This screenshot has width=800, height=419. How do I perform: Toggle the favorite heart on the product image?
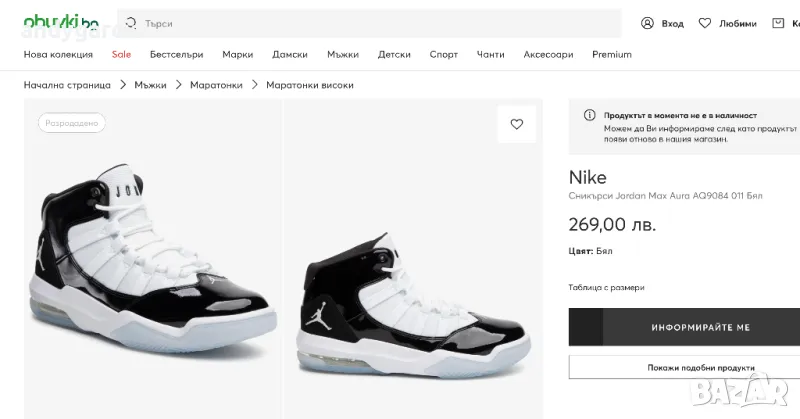point(517,125)
